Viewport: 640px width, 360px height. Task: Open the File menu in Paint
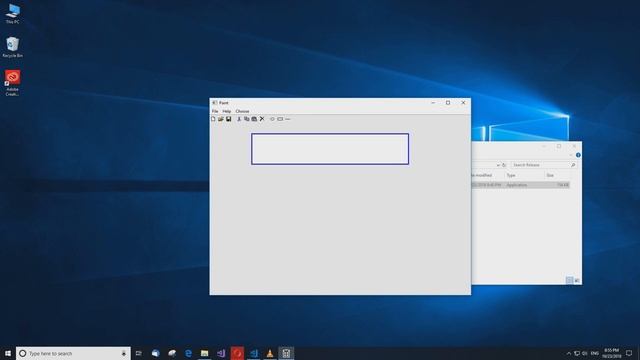(215, 111)
